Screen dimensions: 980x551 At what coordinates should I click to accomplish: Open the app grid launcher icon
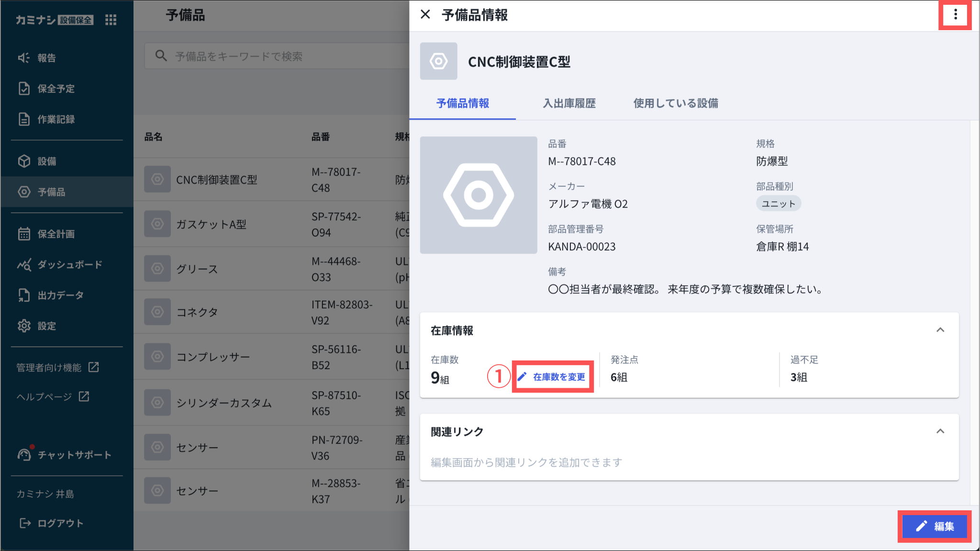coord(111,20)
